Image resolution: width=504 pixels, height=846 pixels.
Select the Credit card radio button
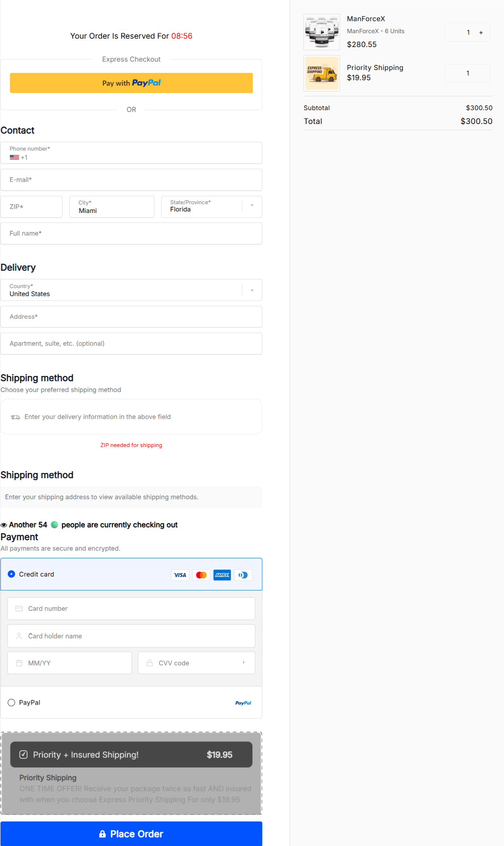click(x=11, y=574)
